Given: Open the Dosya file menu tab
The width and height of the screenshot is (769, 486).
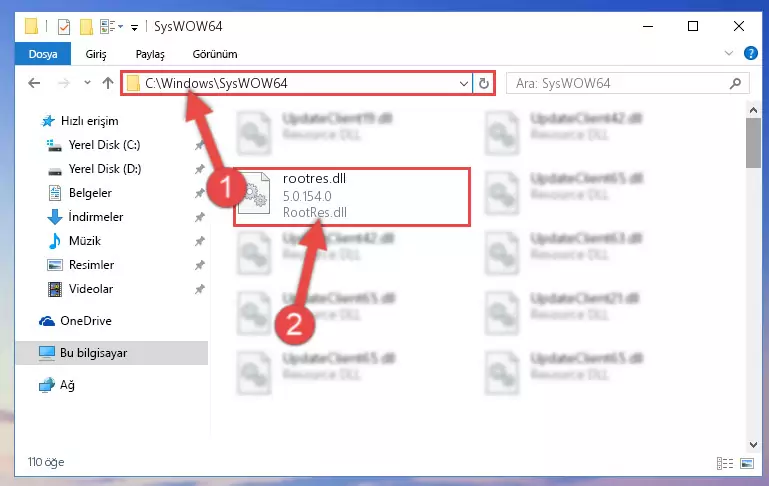Looking at the screenshot, I should coord(43,54).
